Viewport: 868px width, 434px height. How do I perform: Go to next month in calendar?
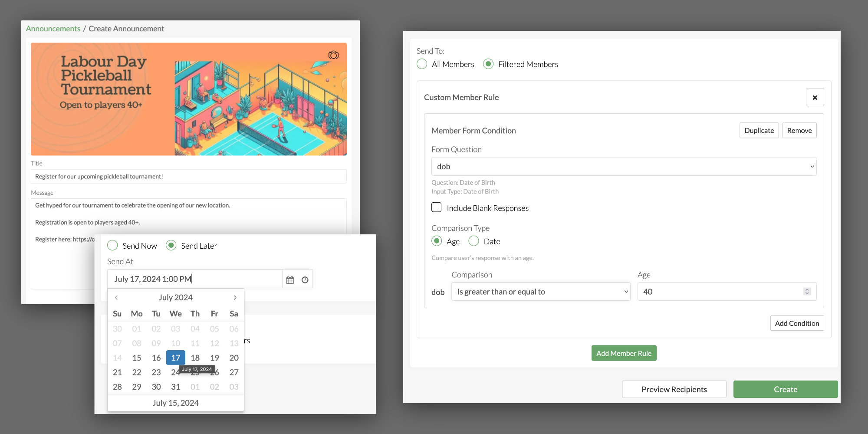click(235, 298)
